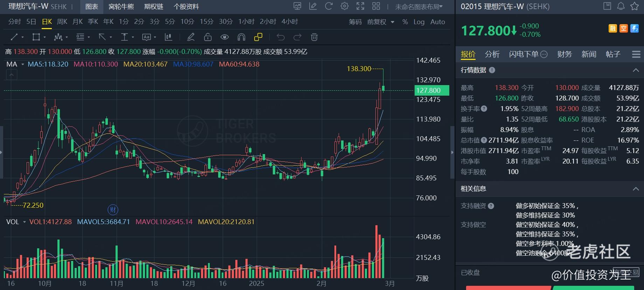Open the stock notes icon beside the bell
Image resolution: width=644 pixels, height=290 pixels.
[607, 6]
